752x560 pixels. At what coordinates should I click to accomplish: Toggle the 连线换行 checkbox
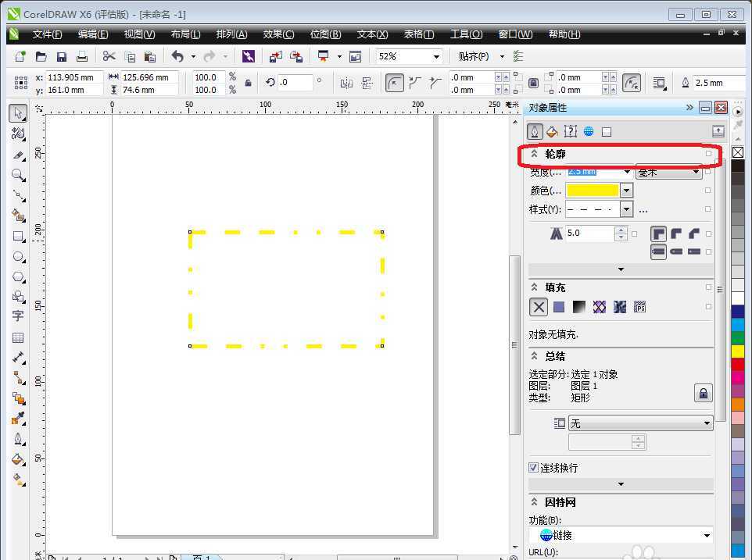pyautogui.click(x=533, y=467)
